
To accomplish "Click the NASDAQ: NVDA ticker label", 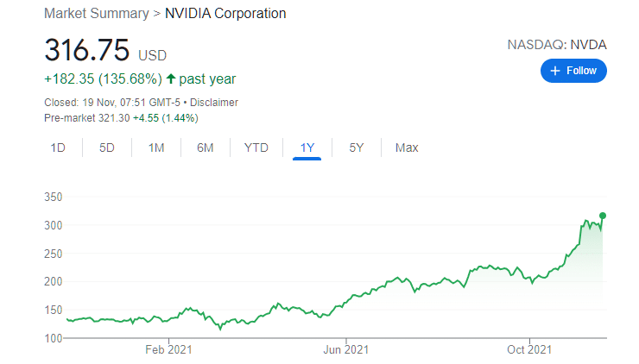I will pos(557,44).
